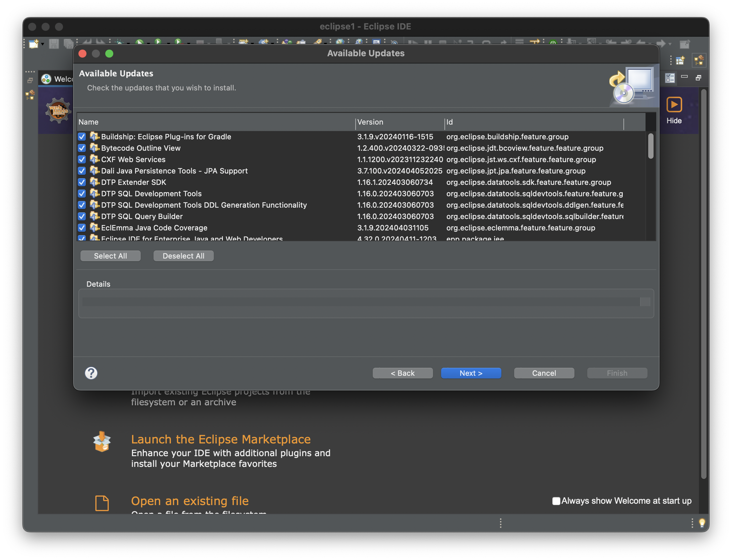
Task: Click the Save disk toolbar icon
Action: [x=54, y=44]
